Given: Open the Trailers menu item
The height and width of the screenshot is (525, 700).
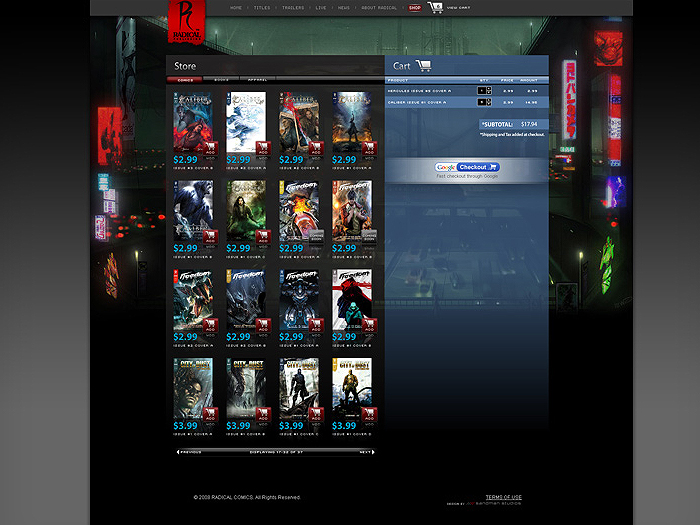Looking at the screenshot, I should point(293,8).
